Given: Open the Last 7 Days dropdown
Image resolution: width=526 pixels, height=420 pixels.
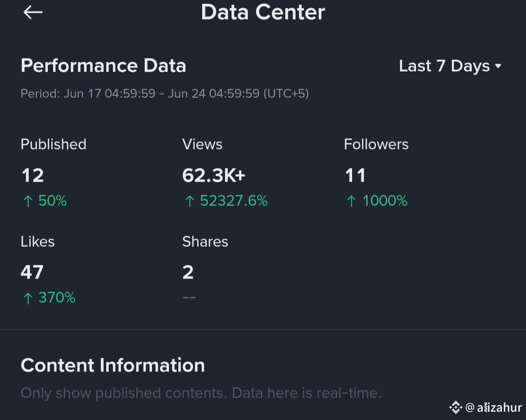Looking at the screenshot, I should pyautogui.click(x=450, y=66).
